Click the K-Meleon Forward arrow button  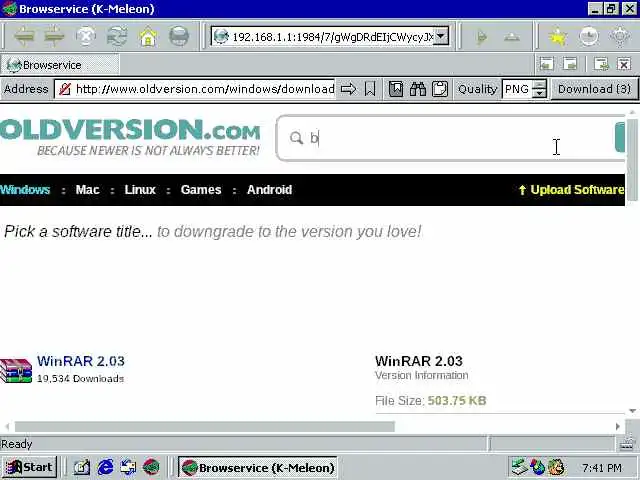(x=54, y=37)
